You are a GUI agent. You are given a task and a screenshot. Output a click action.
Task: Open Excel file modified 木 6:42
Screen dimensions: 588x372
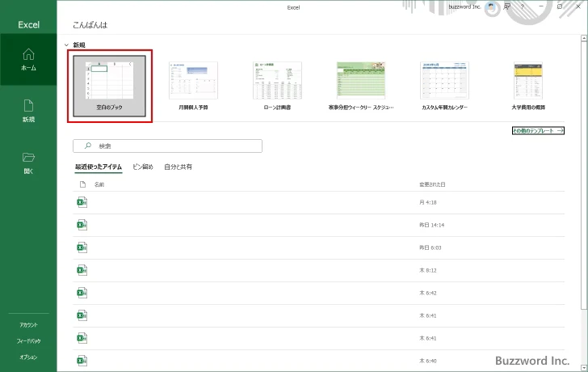point(319,294)
